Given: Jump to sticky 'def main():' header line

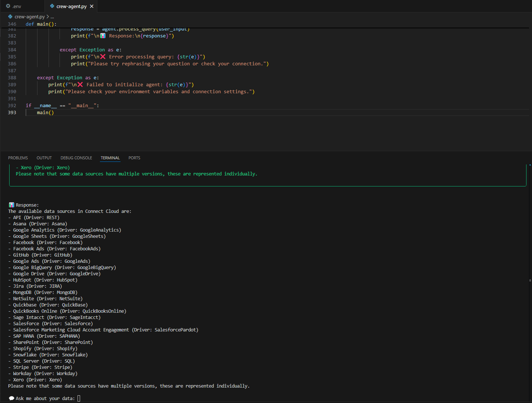Looking at the screenshot, I should pyautogui.click(x=41, y=24).
